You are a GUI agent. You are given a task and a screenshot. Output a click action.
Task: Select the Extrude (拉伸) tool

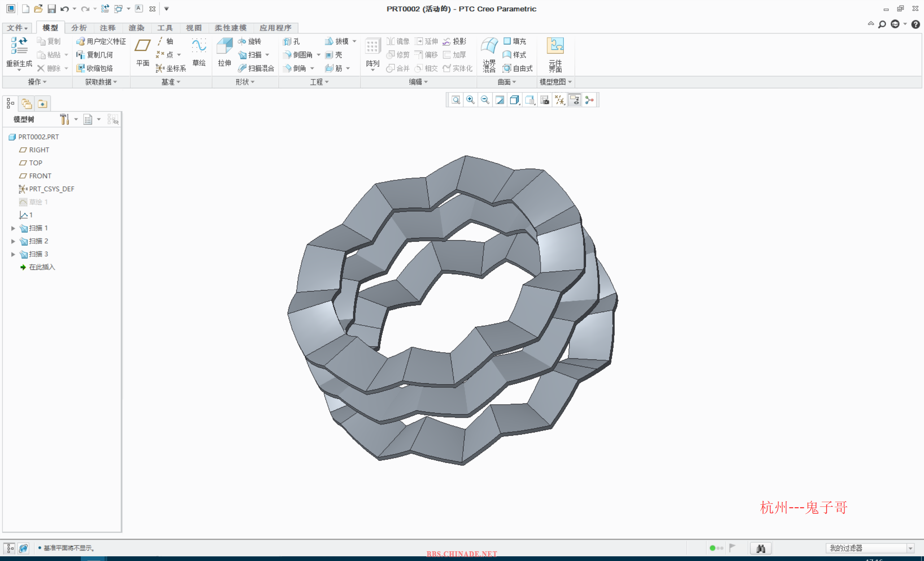[x=224, y=52]
